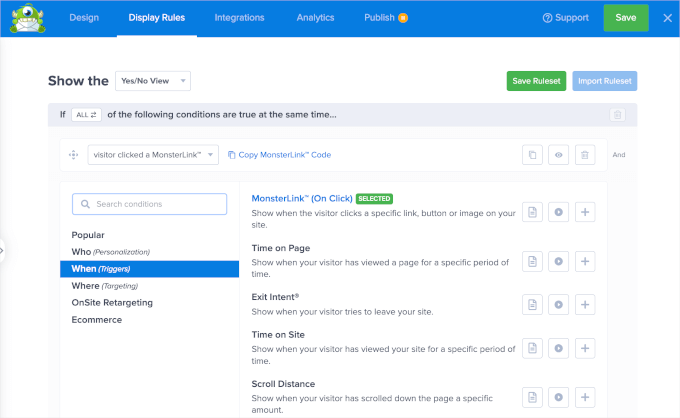The width and height of the screenshot is (680, 418).
Task: Play video for Scroll Distance
Action: tap(559, 397)
